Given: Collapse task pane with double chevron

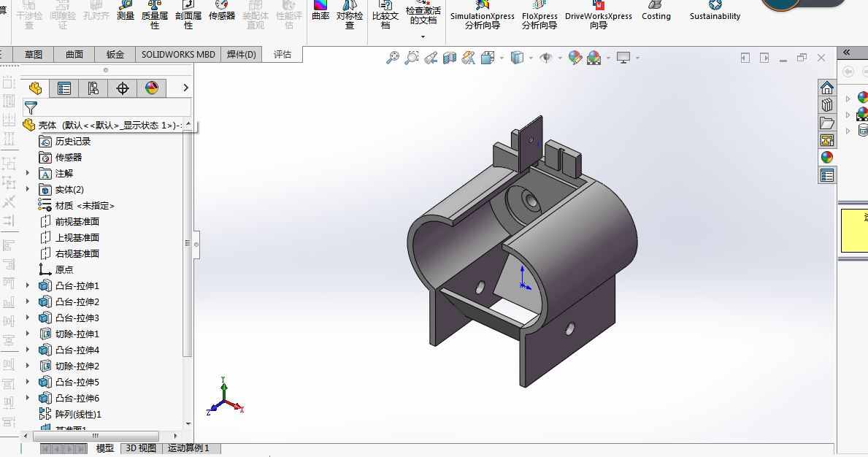Looking at the screenshot, I should 846,53.
